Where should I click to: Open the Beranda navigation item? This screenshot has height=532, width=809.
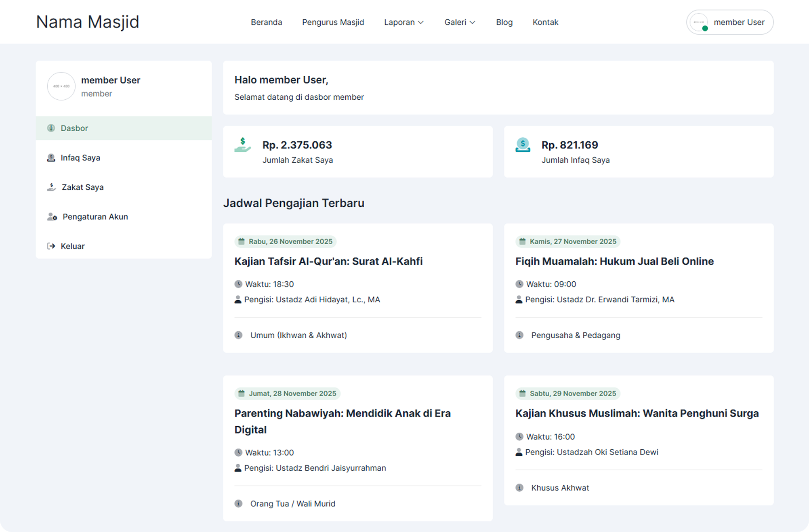click(266, 22)
